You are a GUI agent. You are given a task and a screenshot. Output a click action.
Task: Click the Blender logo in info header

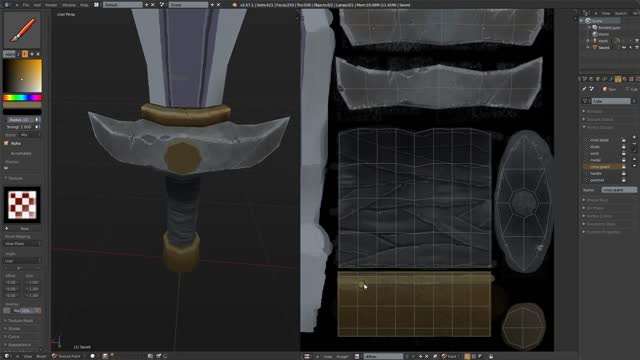234,5
